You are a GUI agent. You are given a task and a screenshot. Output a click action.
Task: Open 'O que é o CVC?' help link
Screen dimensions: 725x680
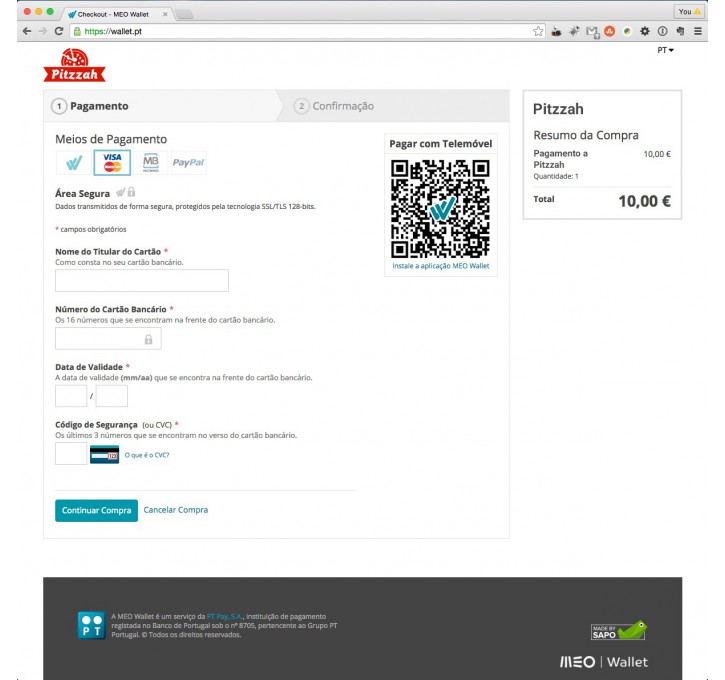tap(146, 455)
